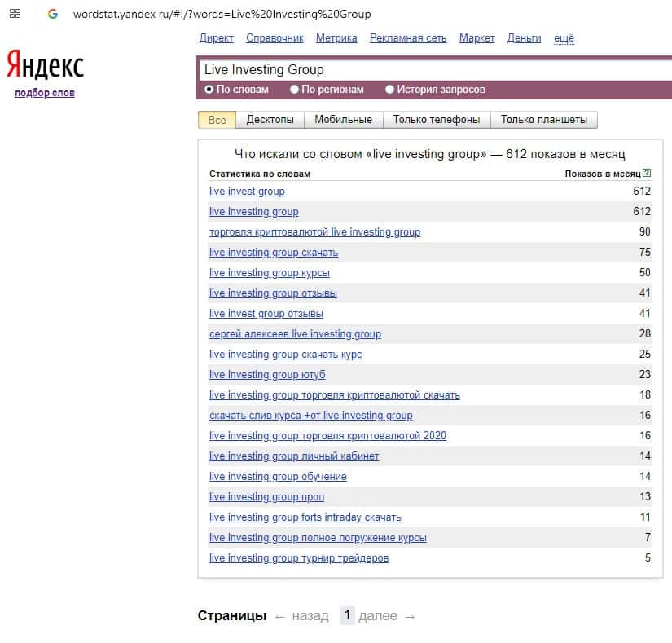
Task: Open live investing group отзывы link
Action: [273, 293]
